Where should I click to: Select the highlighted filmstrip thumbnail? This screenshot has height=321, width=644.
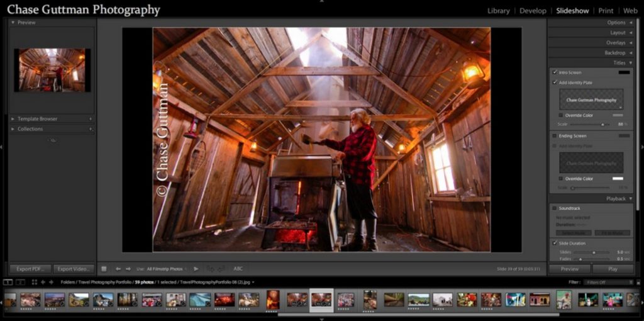click(321, 300)
